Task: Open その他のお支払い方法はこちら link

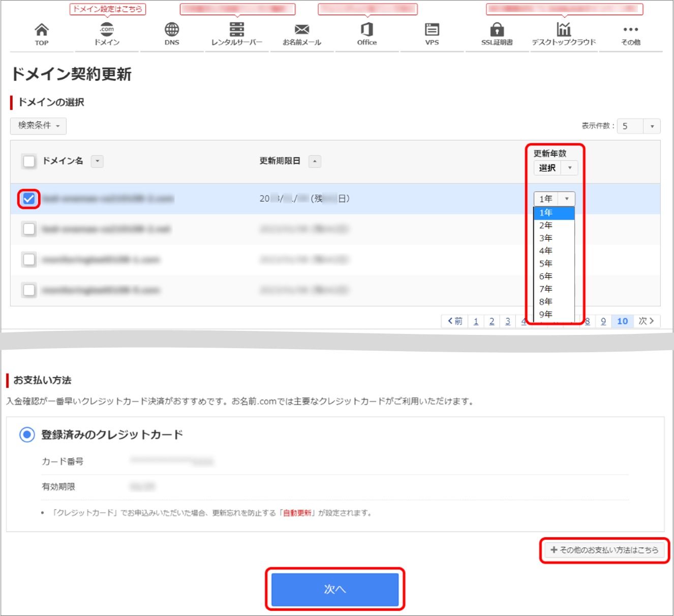Action: point(604,550)
